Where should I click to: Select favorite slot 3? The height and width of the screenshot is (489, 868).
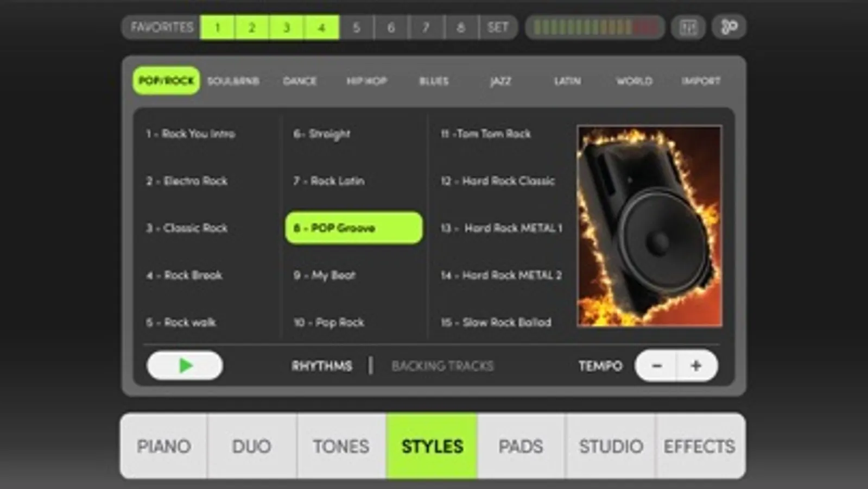[x=287, y=27]
